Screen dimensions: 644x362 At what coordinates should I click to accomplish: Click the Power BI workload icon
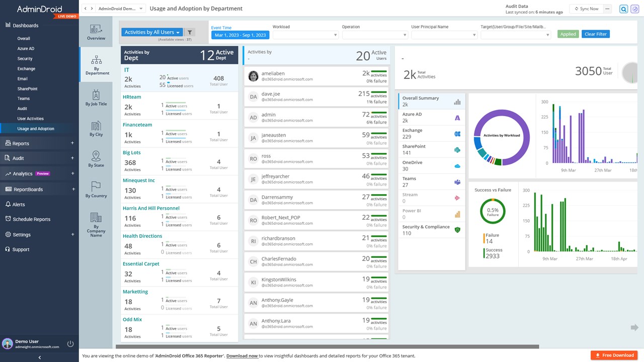click(457, 214)
